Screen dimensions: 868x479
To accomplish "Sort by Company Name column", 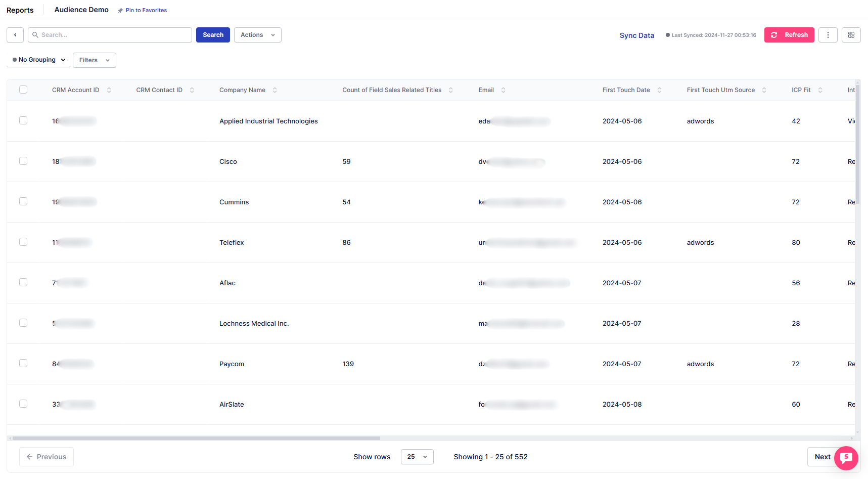I will click(275, 90).
